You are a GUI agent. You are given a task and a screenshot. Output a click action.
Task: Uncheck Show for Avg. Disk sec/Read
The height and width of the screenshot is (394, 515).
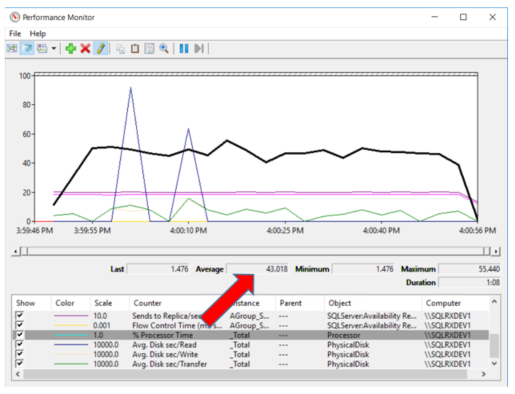coord(20,344)
